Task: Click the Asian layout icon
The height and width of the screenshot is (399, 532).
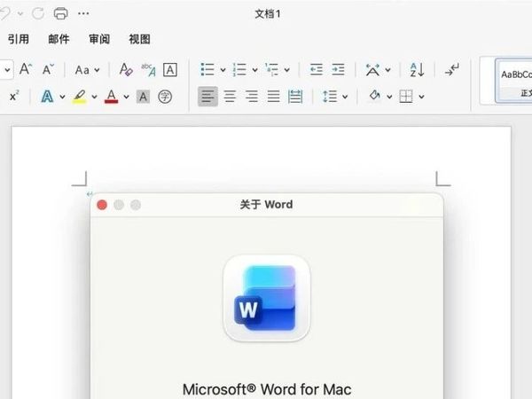Action: pos(372,70)
